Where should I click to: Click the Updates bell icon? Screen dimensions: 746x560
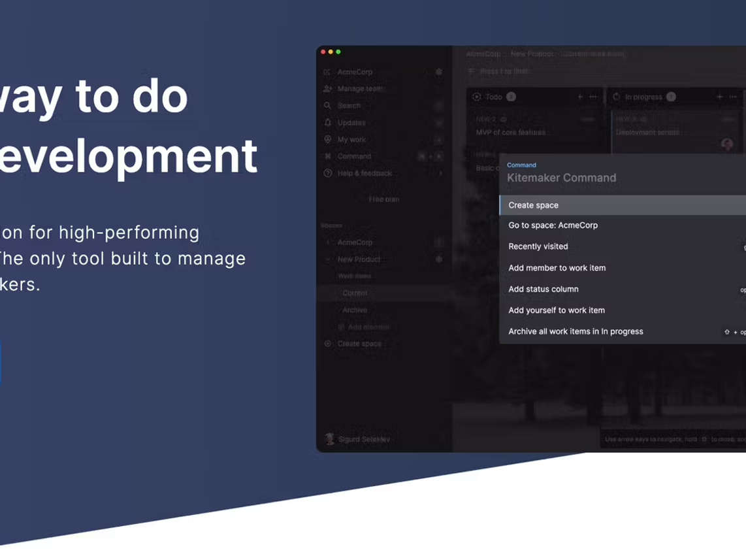(327, 122)
